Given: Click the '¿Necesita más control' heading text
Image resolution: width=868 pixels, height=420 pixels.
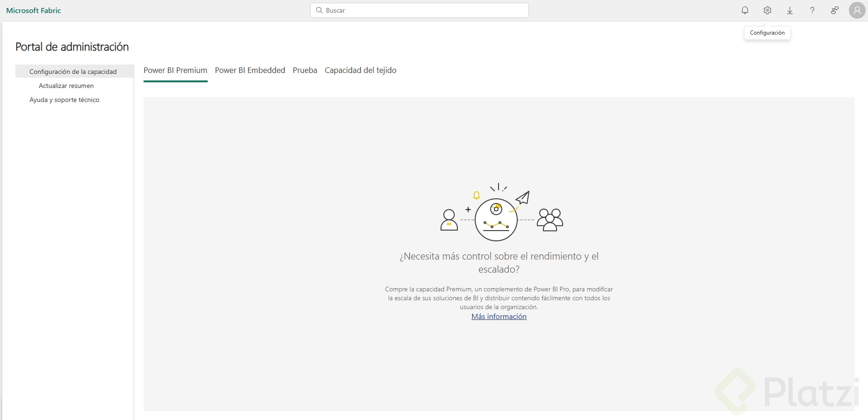Looking at the screenshot, I should [499, 263].
